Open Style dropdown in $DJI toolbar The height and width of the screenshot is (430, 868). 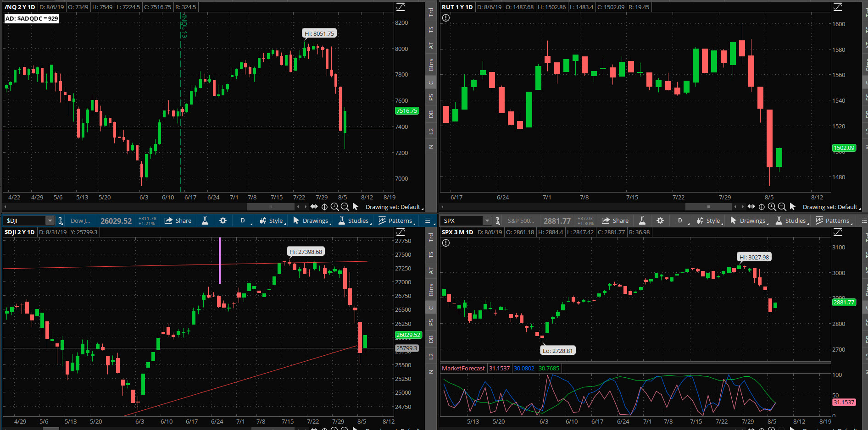[273, 221]
